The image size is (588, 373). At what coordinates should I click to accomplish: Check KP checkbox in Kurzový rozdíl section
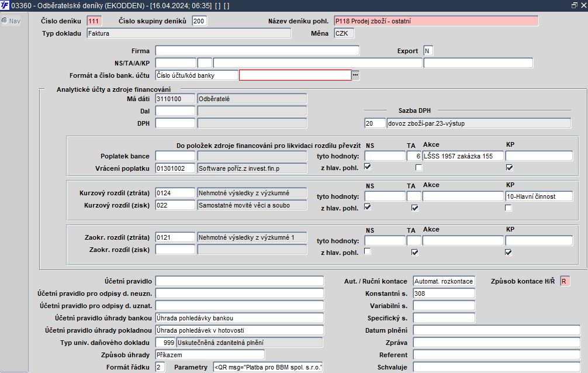[509, 208]
